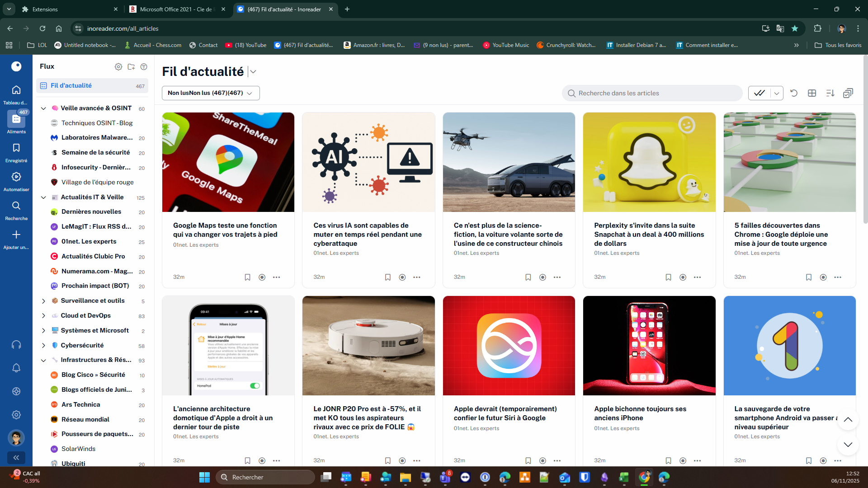Collapse the Actualités IT & Veille category
The width and height of the screenshot is (868, 488).
(43, 197)
